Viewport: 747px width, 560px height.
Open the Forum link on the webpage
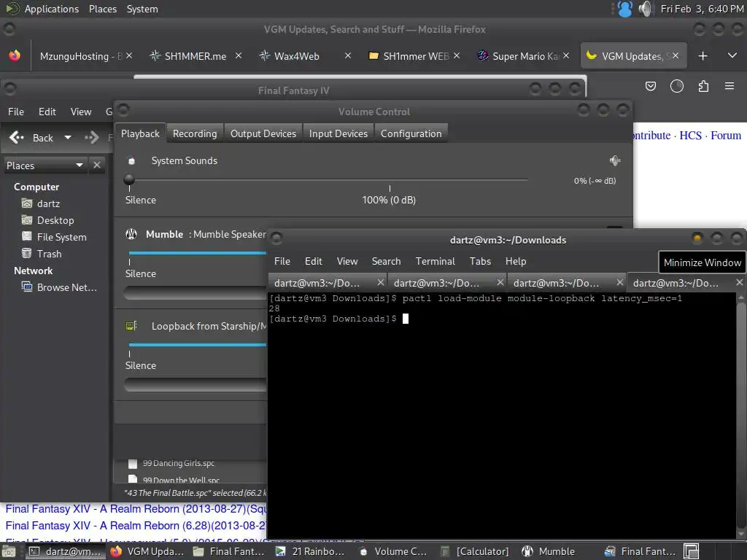(726, 136)
